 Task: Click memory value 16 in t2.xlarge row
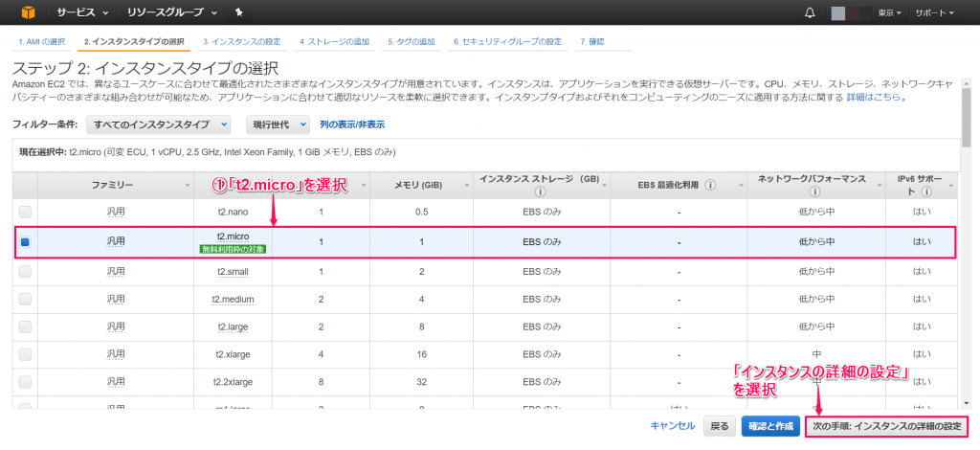(x=422, y=354)
